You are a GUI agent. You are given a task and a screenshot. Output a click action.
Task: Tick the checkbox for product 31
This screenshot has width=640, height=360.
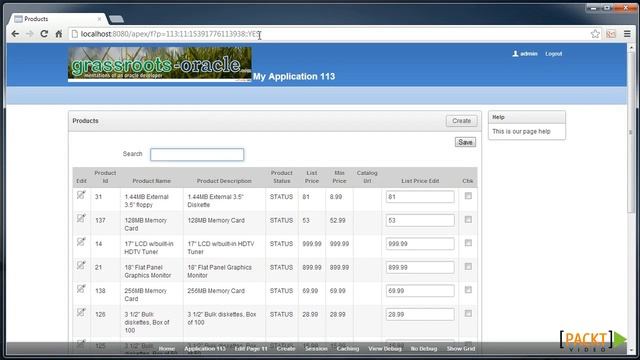[468, 196]
